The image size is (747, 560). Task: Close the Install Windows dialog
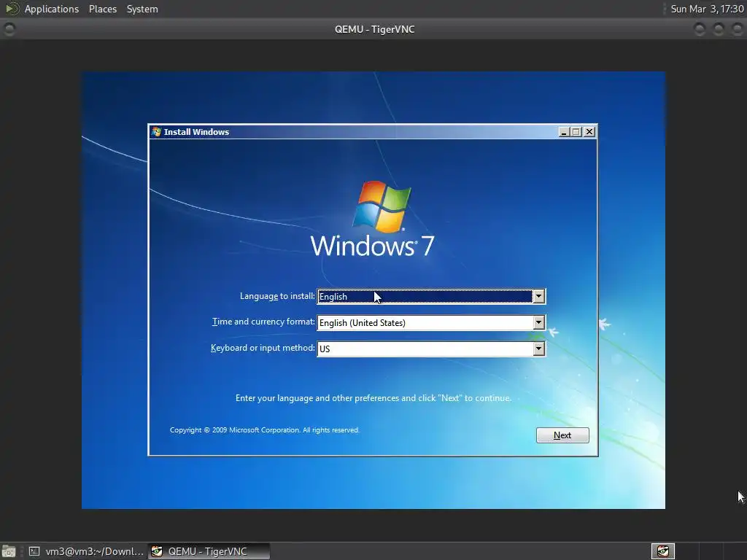tap(589, 132)
